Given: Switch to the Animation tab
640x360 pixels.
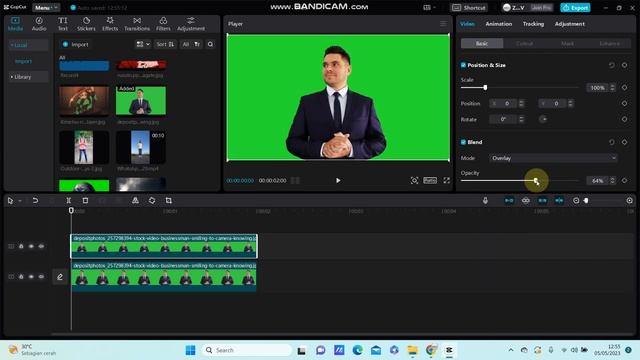Looking at the screenshot, I should coord(498,24).
